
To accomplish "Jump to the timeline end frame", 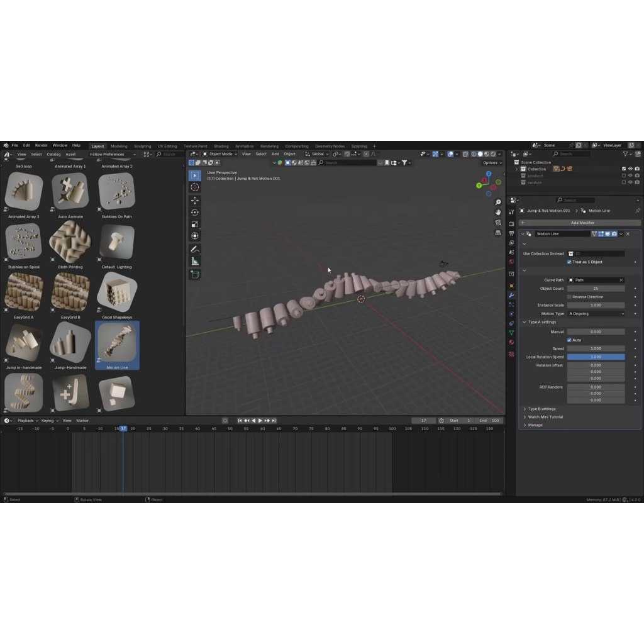I will pyautogui.click(x=274, y=421).
